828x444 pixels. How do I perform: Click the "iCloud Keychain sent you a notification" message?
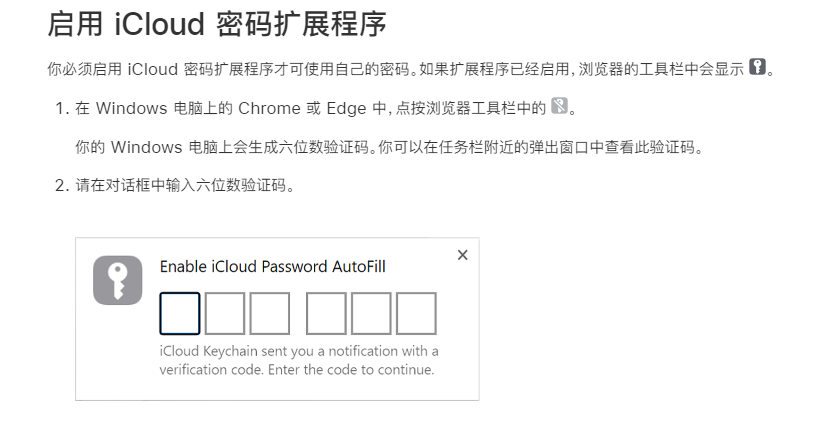pyautogui.click(x=299, y=351)
